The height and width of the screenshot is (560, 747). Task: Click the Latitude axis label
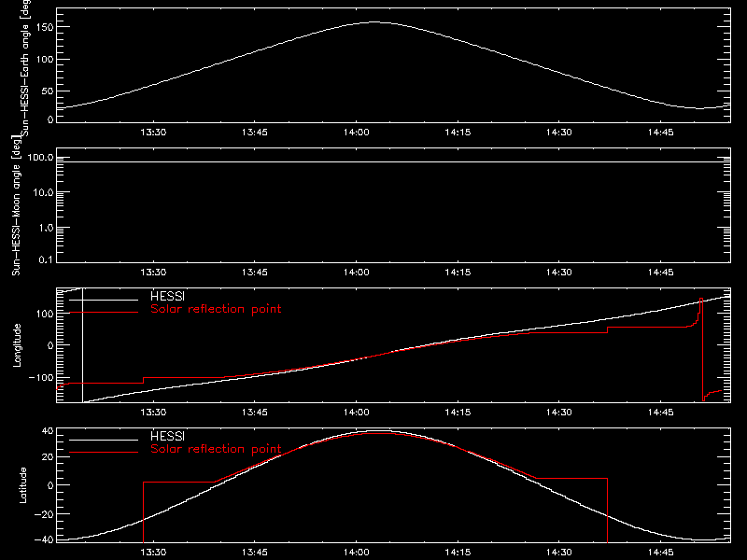(x=22, y=485)
